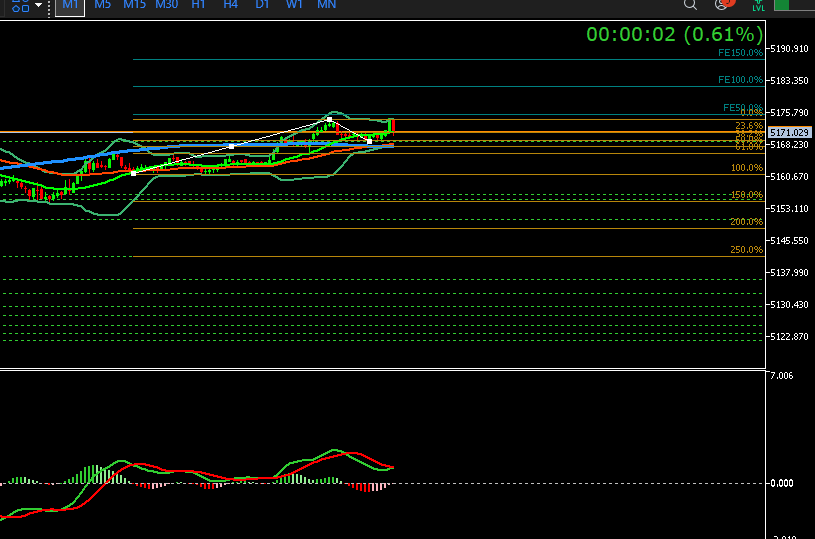Image resolution: width=815 pixels, height=539 pixels.
Task: Show the D1 daily timeframe
Action: [262, 5]
